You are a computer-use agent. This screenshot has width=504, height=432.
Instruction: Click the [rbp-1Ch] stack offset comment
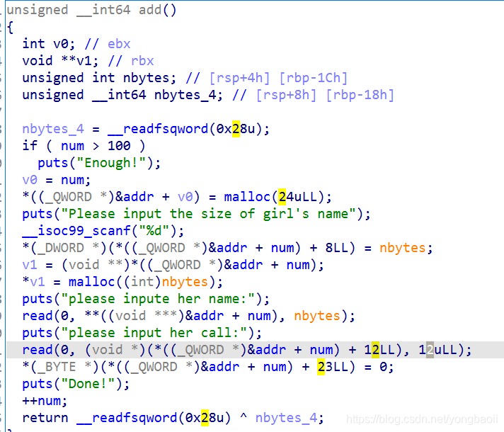(x=314, y=78)
